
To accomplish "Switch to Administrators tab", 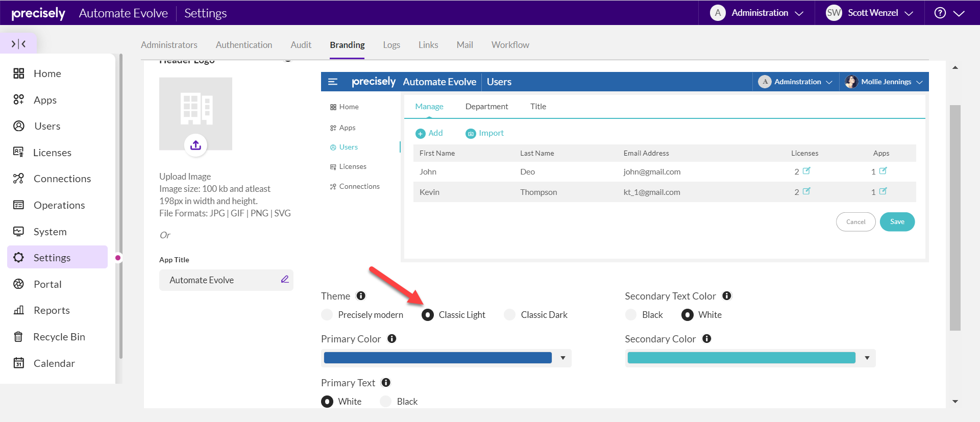I will click(x=169, y=45).
